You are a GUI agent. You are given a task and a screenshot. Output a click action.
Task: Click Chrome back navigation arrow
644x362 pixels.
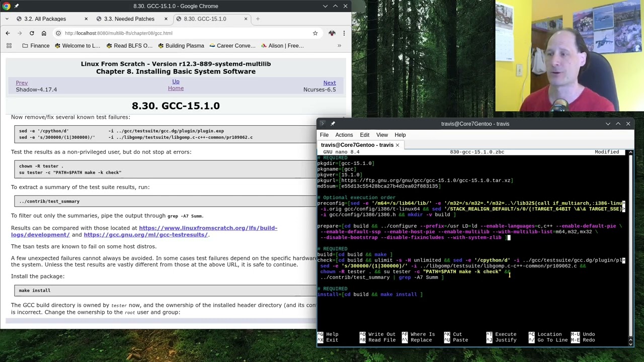click(8, 33)
